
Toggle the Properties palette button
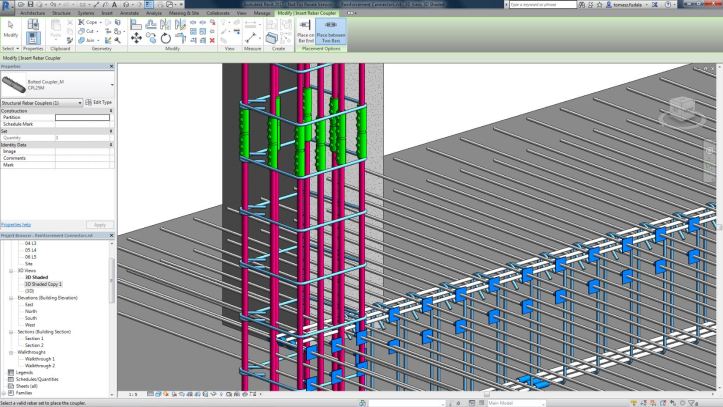(x=33, y=38)
